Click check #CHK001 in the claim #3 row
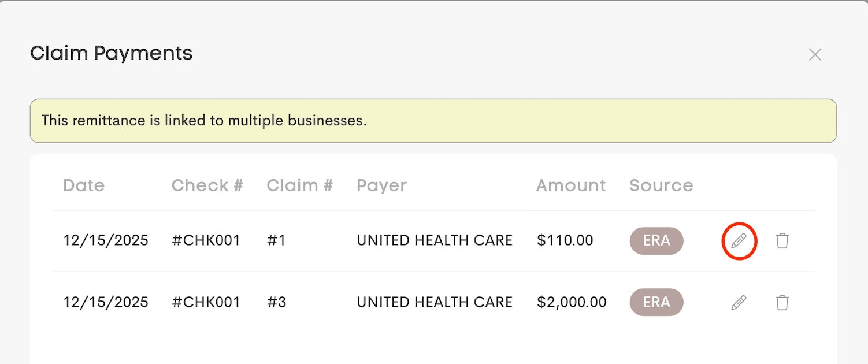This screenshot has height=364, width=868. tap(206, 302)
